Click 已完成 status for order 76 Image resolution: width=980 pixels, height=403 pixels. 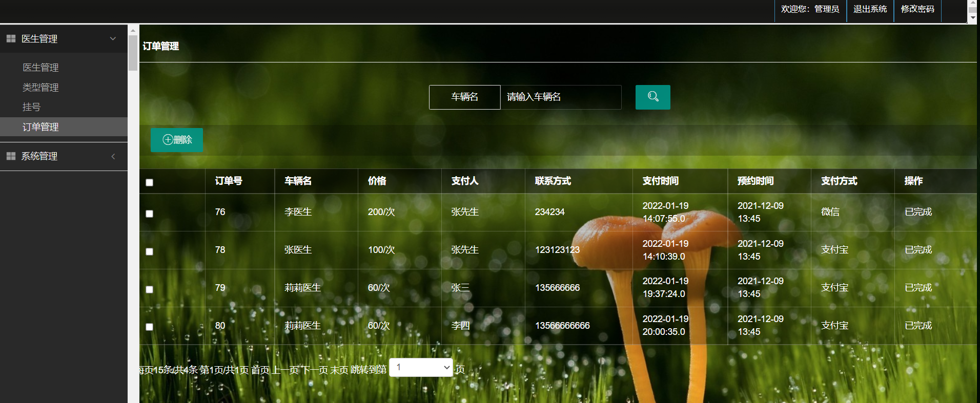tap(918, 212)
